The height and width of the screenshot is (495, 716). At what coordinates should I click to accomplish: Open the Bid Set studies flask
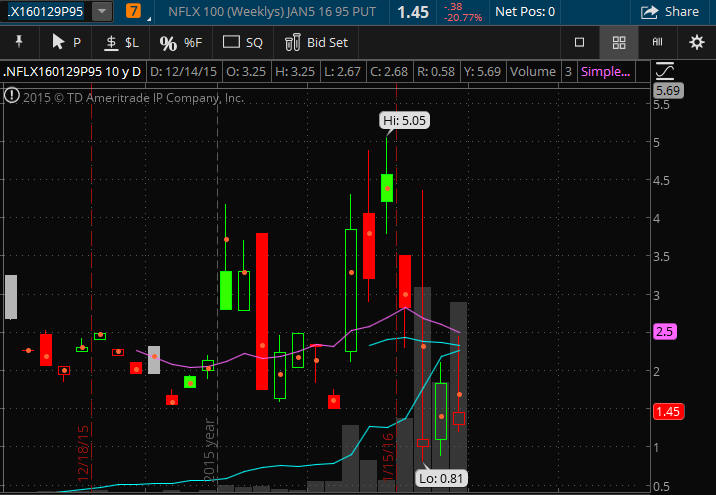[x=317, y=42]
